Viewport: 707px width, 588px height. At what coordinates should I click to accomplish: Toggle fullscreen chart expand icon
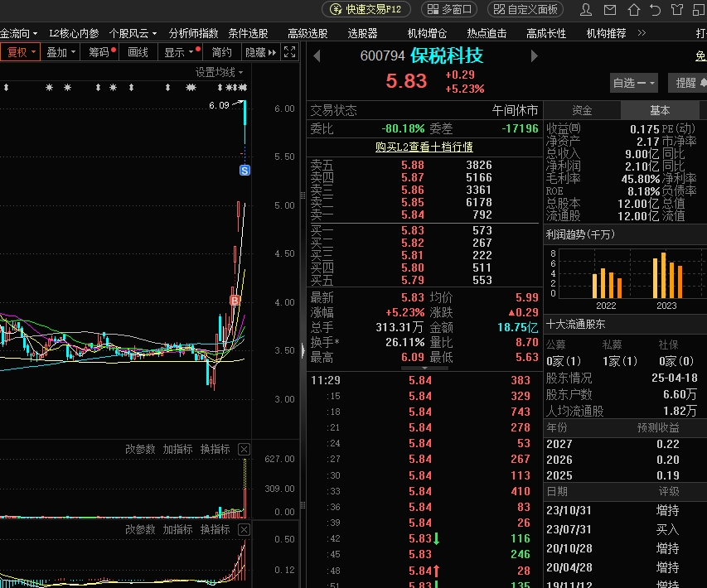[x=289, y=52]
